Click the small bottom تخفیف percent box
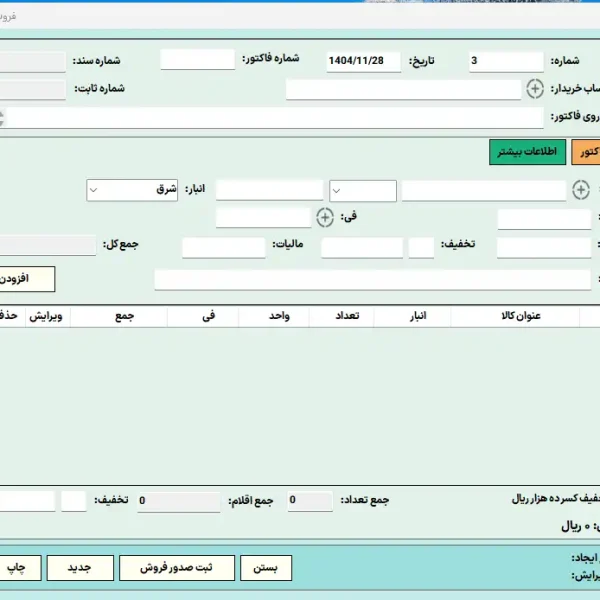 73,501
